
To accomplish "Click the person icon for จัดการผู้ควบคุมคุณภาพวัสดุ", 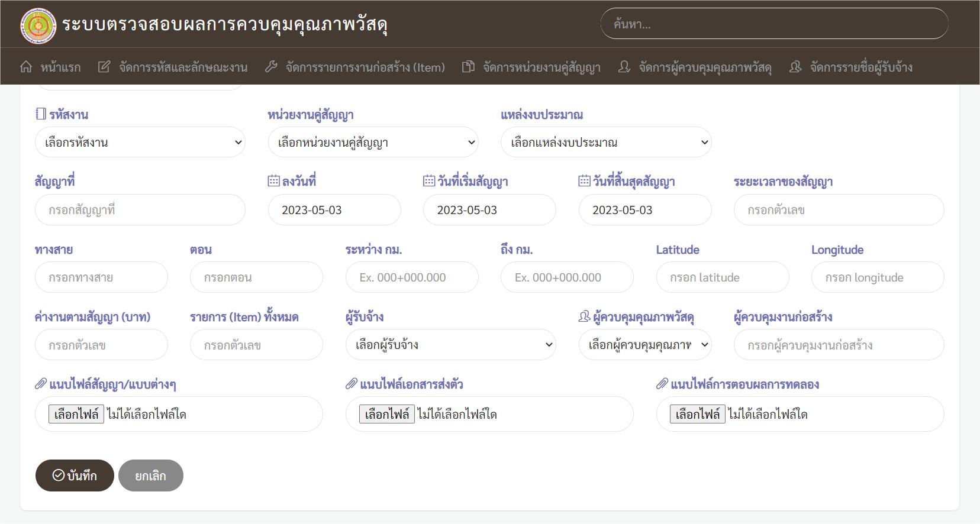I will coord(624,67).
